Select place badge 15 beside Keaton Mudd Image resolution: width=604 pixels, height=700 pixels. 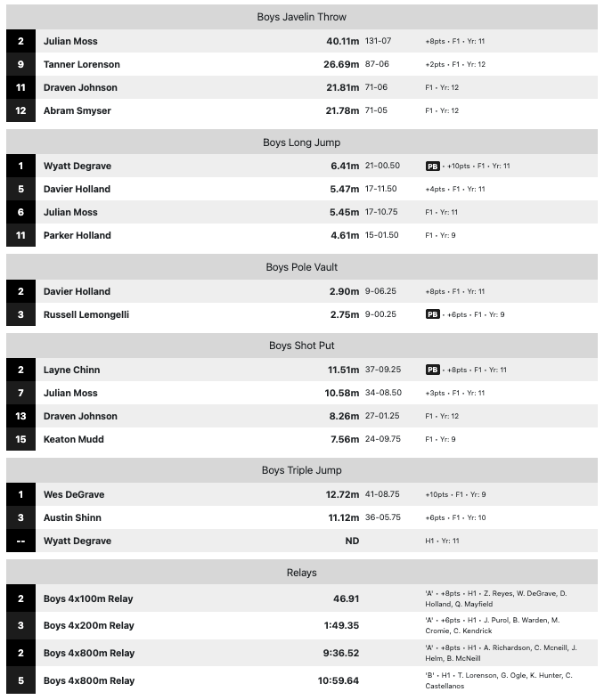pos(20,439)
